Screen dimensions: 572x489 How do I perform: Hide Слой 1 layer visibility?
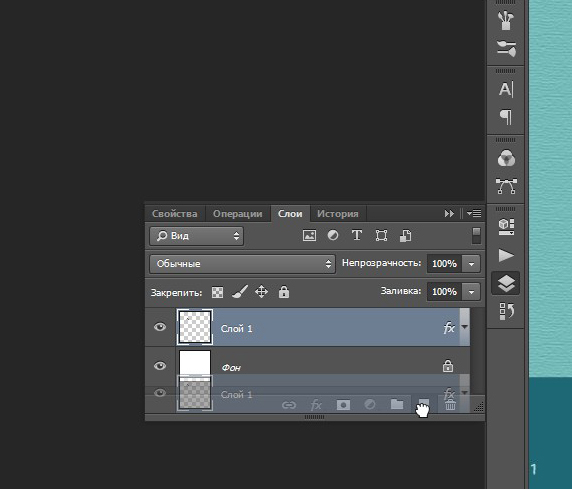click(x=160, y=327)
